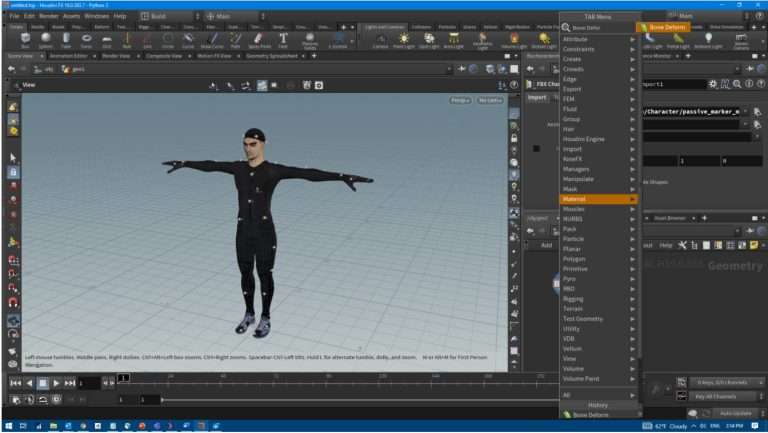This screenshot has height=433, width=768.
Task: Activate the viewport Select arrow tool
Action: (x=13, y=158)
